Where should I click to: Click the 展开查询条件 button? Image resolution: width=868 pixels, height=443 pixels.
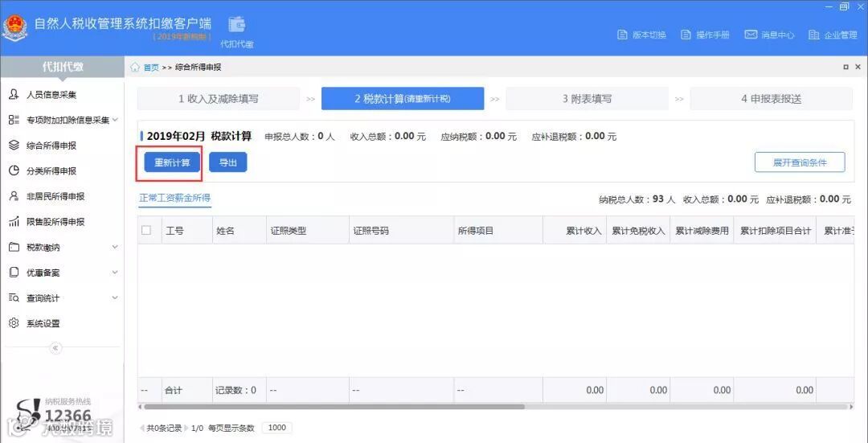click(800, 162)
